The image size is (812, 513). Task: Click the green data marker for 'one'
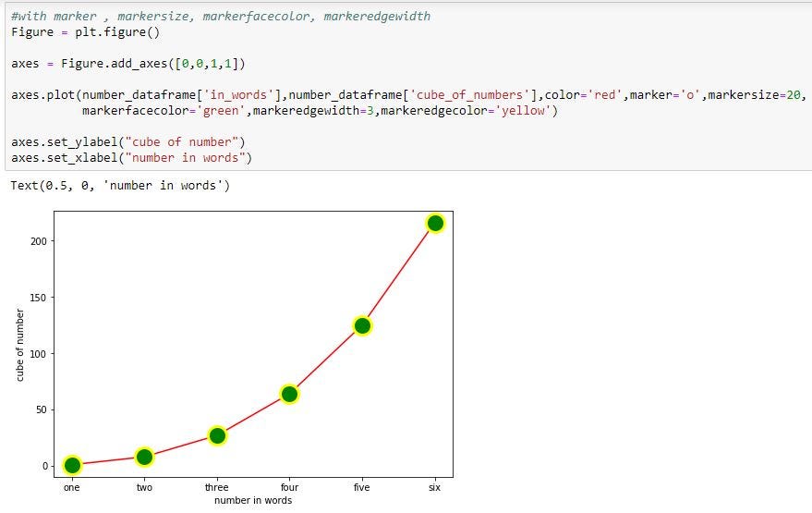click(x=72, y=465)
